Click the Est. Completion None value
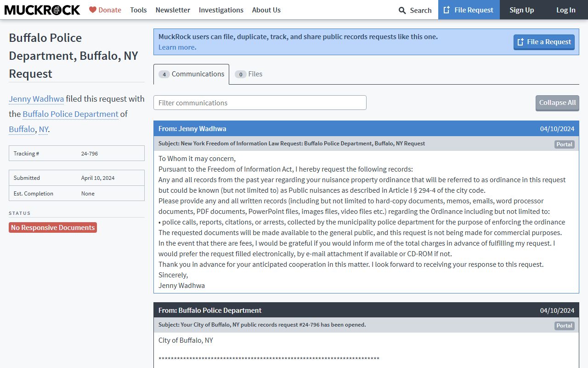Image resolution: width=588 pixels, height=368 pixels. pyautogui.click(x=88, y=193)
